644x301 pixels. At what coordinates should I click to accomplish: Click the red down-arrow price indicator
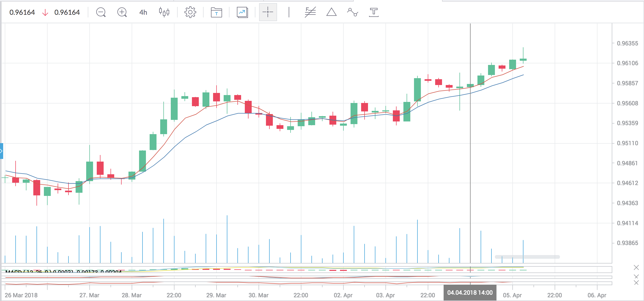(45, 12)
